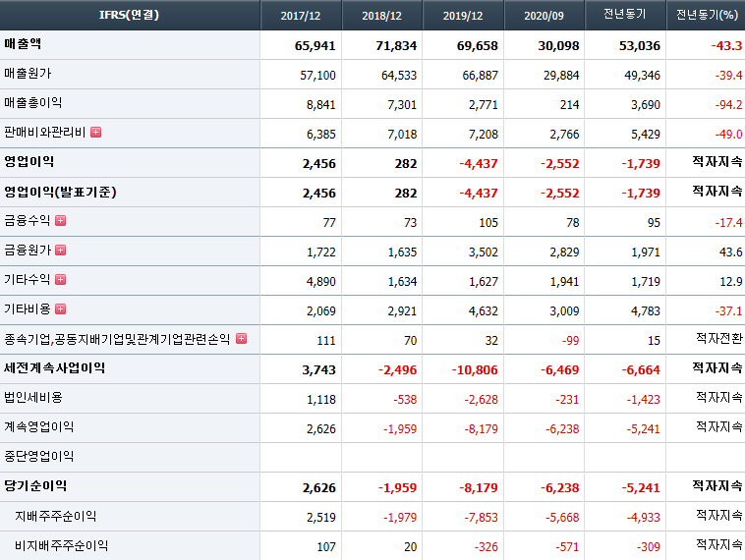Click 적자전환 label in 관계기업관련손익 row

[719, 338]
